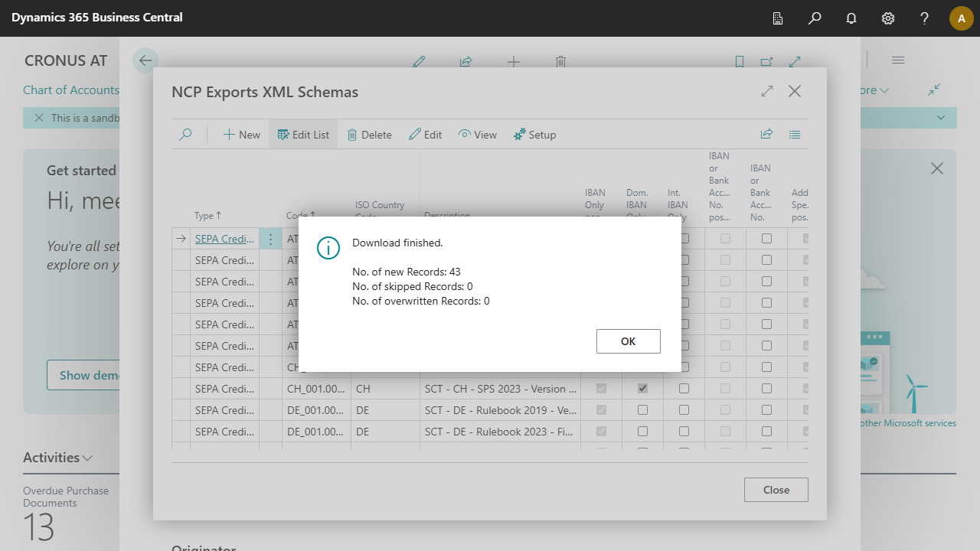Viewport: 980px width, 551px height.
Task: Open the help question mark icon
Action: click(x=925, y=18)
